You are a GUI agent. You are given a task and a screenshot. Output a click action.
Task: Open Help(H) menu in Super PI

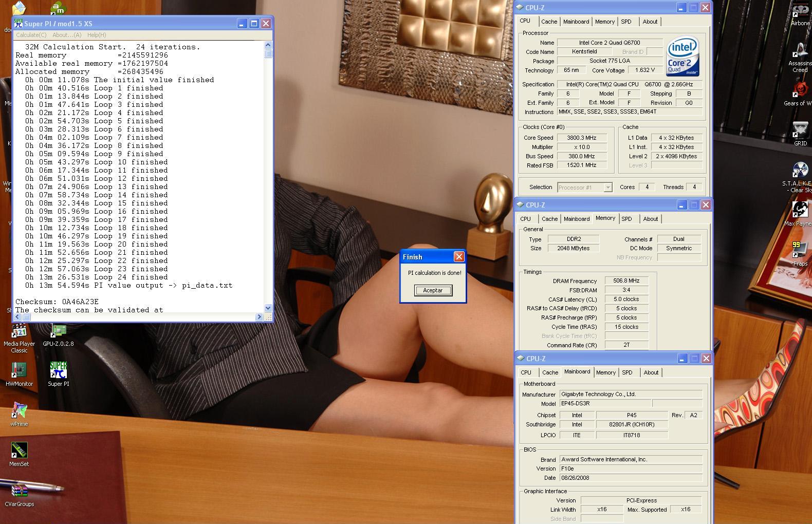pyautogui.click(x=97, y=35)
